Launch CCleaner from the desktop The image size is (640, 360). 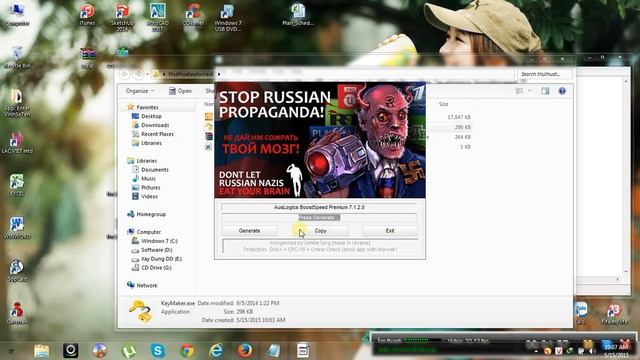coord(193,15)
